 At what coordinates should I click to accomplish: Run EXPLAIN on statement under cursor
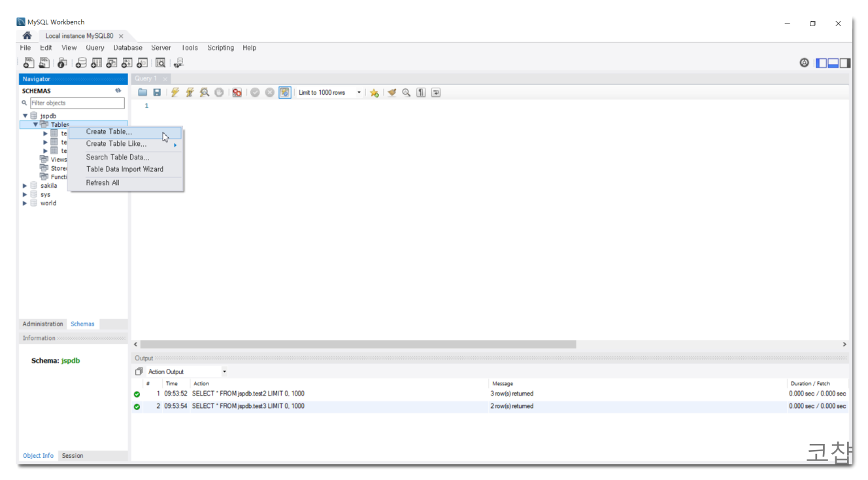point(205,93)
